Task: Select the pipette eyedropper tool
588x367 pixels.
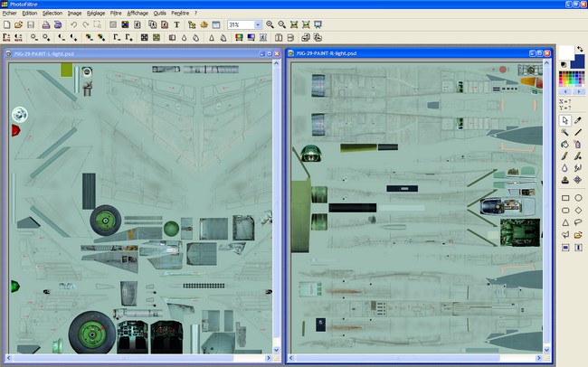Action: point(578,120)
